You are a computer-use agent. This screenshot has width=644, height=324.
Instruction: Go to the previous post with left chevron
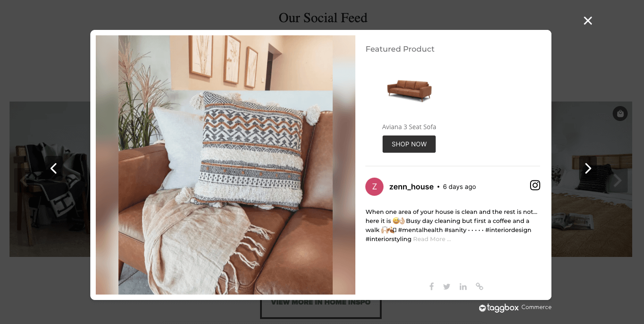tap(54, 169)
